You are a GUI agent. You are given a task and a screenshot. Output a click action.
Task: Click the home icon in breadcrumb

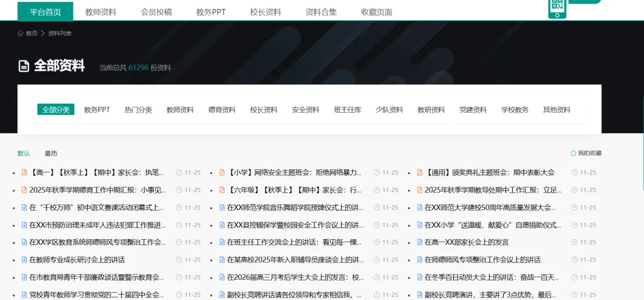pos(20,33)
